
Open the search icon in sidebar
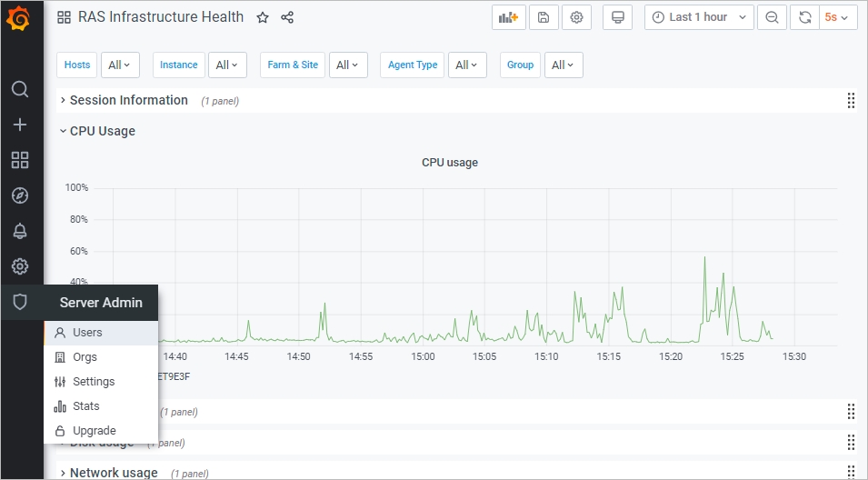point(20,89)
